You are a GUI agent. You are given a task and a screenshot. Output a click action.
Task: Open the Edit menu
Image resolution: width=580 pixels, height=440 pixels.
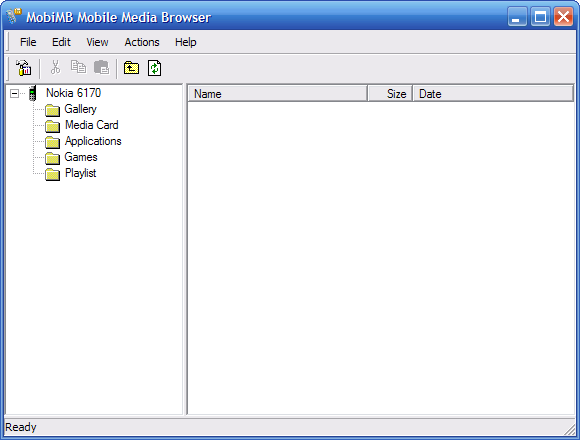(61, 42)
